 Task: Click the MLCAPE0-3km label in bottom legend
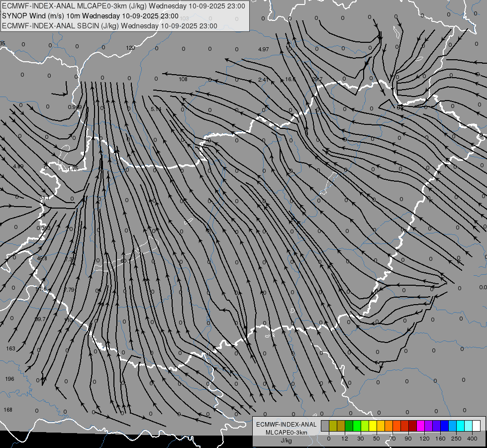point(287,433)
